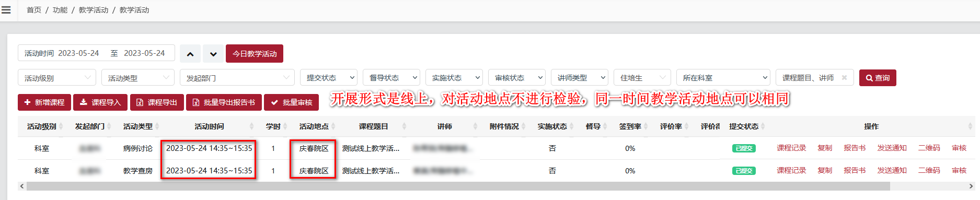Click 复制 for 病例讨论 row
The width and height of the screenshot is (980, 200).
click(x=825, y=148)
